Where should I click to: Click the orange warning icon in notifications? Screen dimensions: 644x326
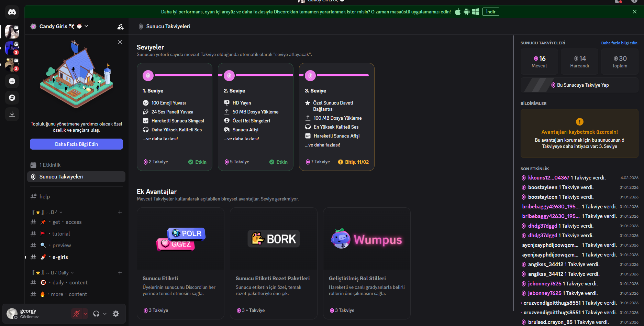[x=579, y=122]
